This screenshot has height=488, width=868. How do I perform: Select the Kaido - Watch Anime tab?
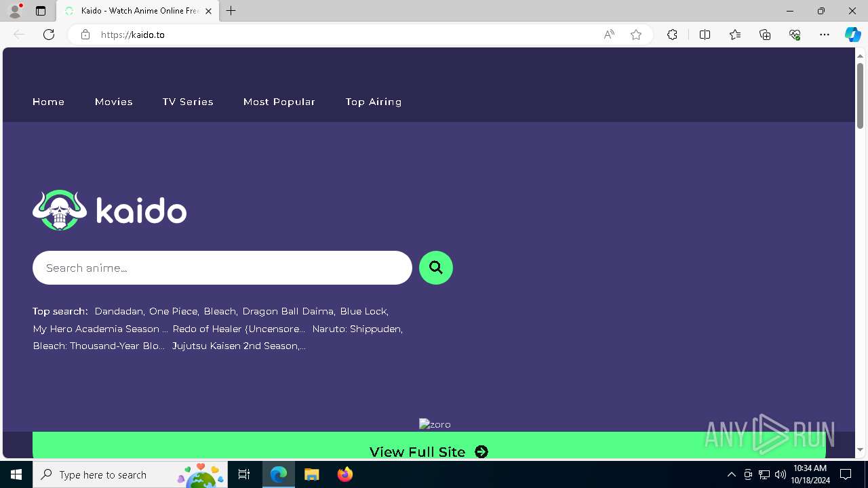pyautogui.click(x=138, y=11)
